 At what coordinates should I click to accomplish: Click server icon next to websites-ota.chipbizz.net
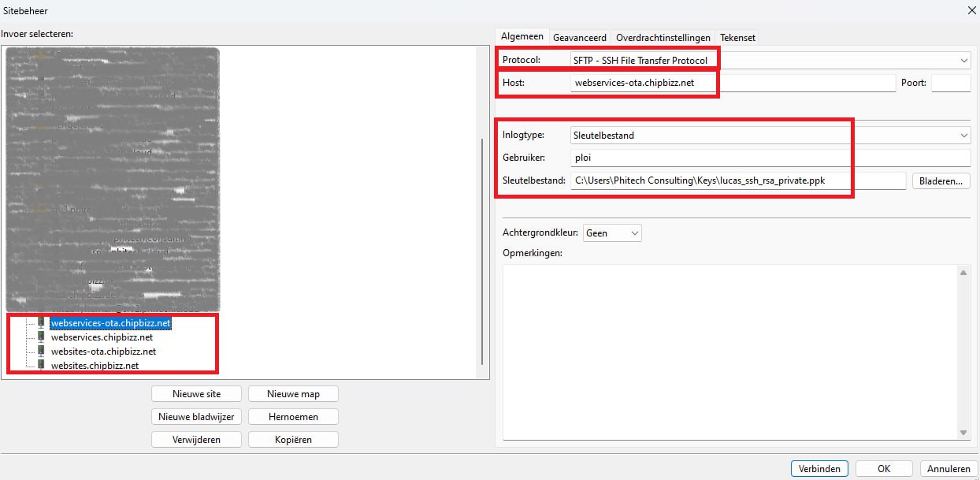[41, 352]
